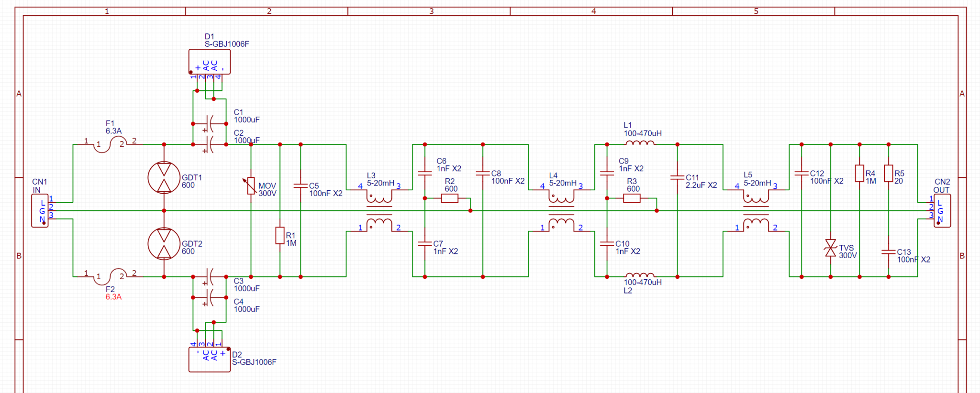This screenshot has height=393, width=980.
Task: Click column 3 header in sheet border
Action: click(431, 11)
